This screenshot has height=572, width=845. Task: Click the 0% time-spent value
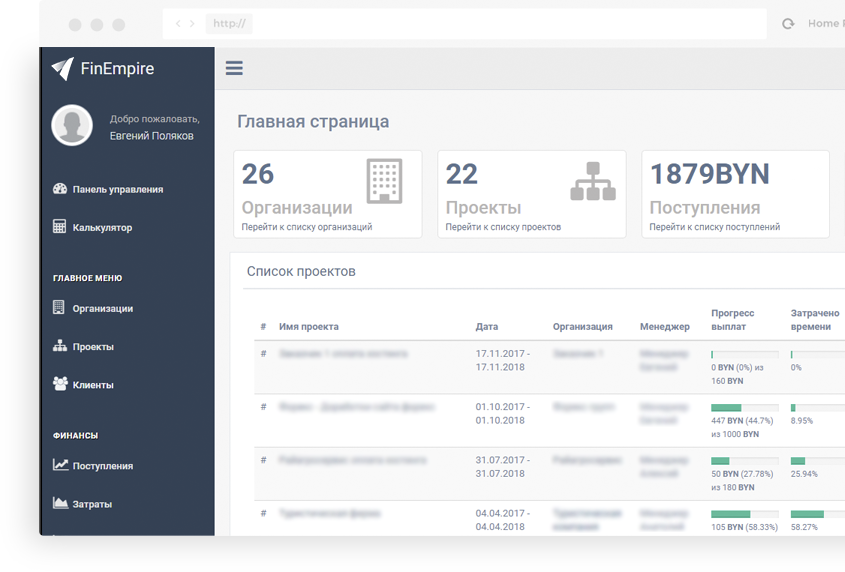point(796,367)
